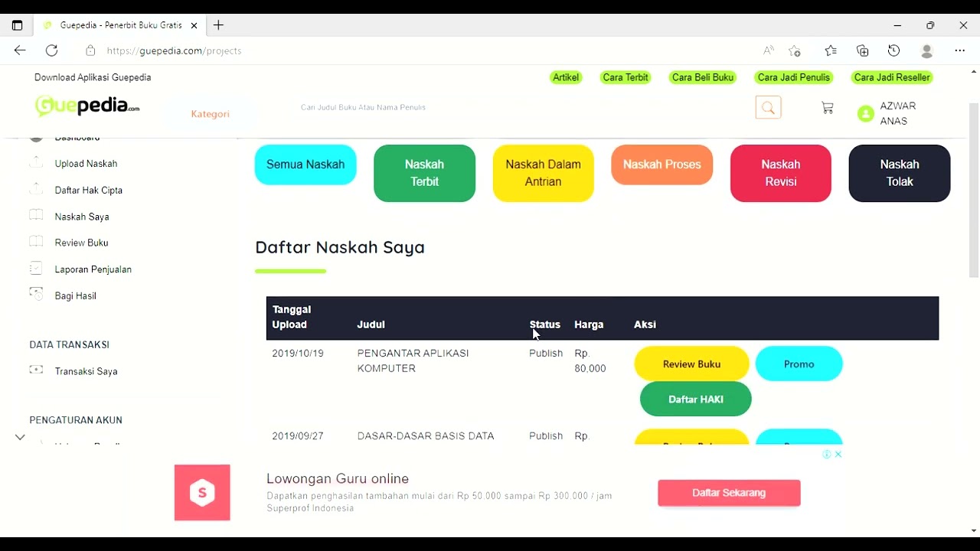Open Artikel link in top bar
The width and height of the screenshot is (980, 551).
[566, 77]
